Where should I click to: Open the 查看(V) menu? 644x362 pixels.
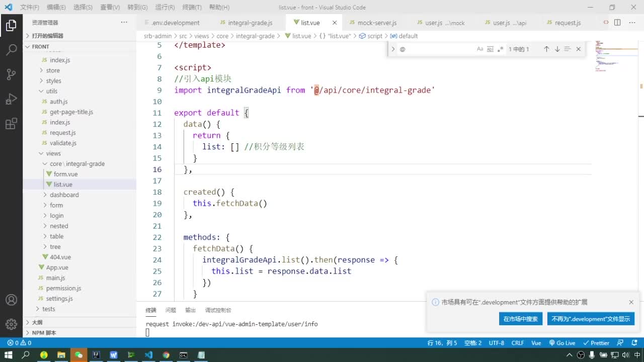(110, 8)
